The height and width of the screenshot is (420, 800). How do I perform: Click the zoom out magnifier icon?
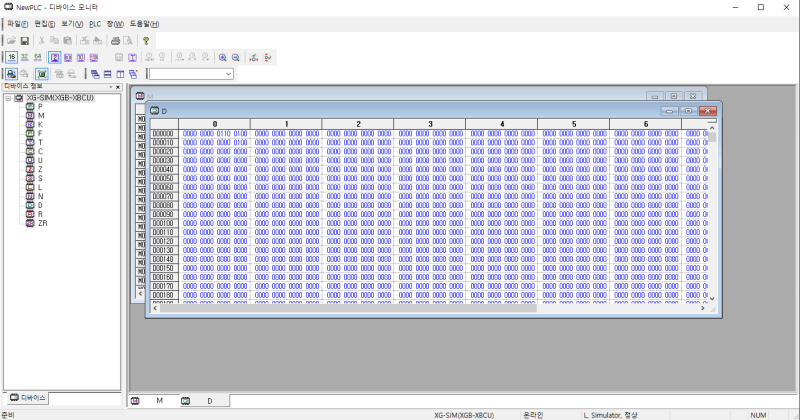click(x=236, y=57)
